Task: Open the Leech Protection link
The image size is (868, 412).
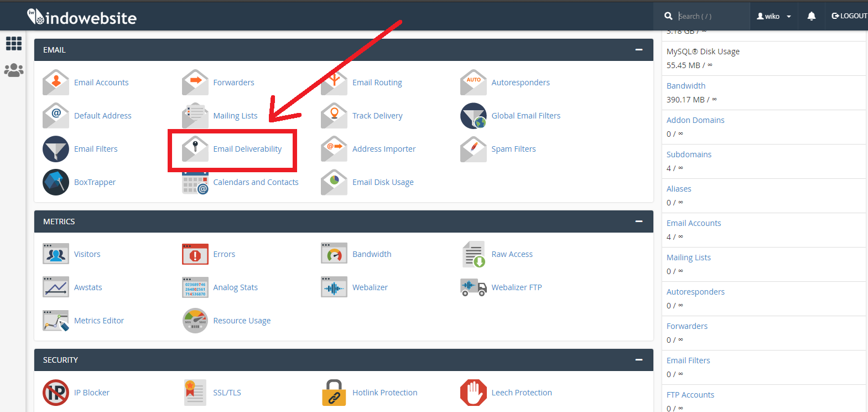Action: pos(522,393)
